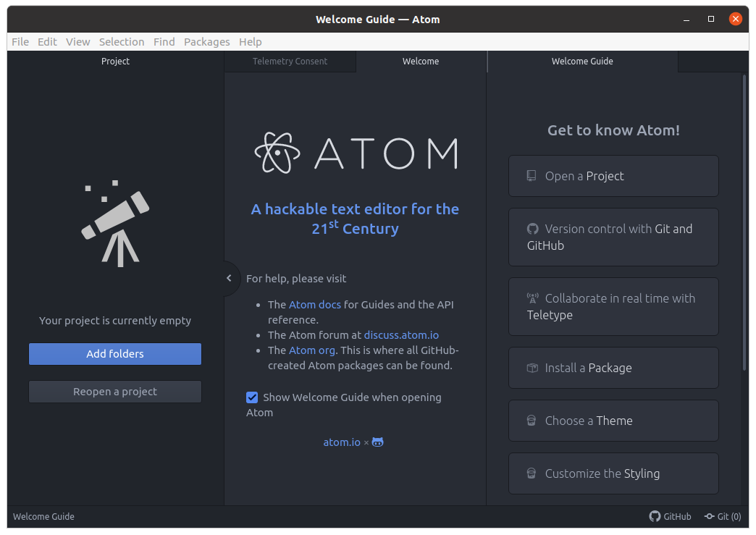The image size is (756, 535).
Task: Open the Atom docs link
Action: tap(315, 305)
